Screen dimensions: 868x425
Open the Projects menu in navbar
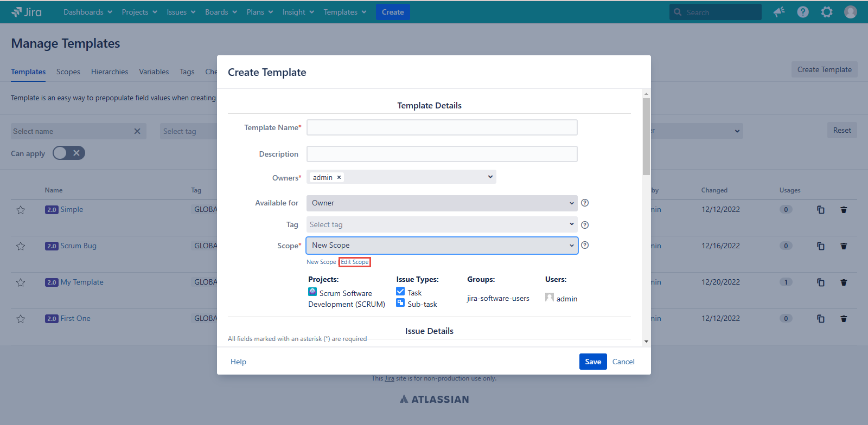139,12
